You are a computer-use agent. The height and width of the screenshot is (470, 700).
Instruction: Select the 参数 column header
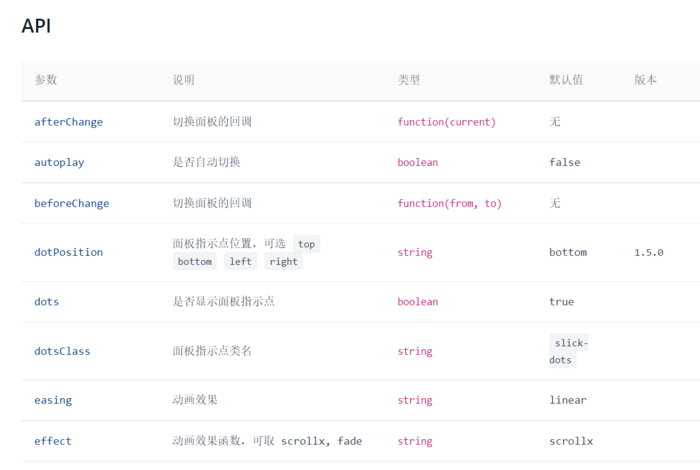[46, 80]
